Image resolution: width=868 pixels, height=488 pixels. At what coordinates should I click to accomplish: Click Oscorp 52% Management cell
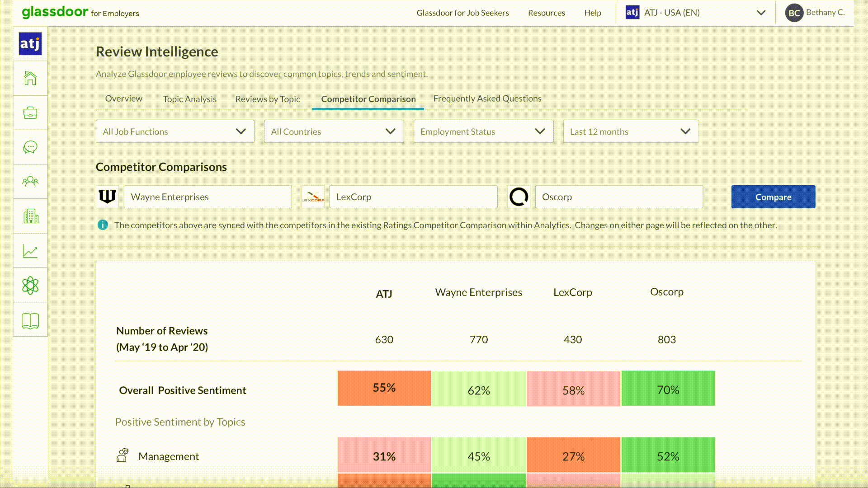[668, 455]
